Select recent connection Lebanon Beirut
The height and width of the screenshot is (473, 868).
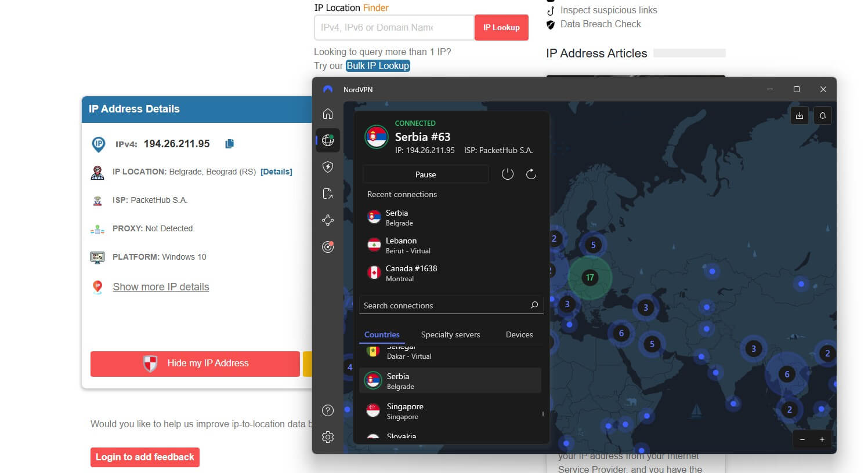click(450, 245)
